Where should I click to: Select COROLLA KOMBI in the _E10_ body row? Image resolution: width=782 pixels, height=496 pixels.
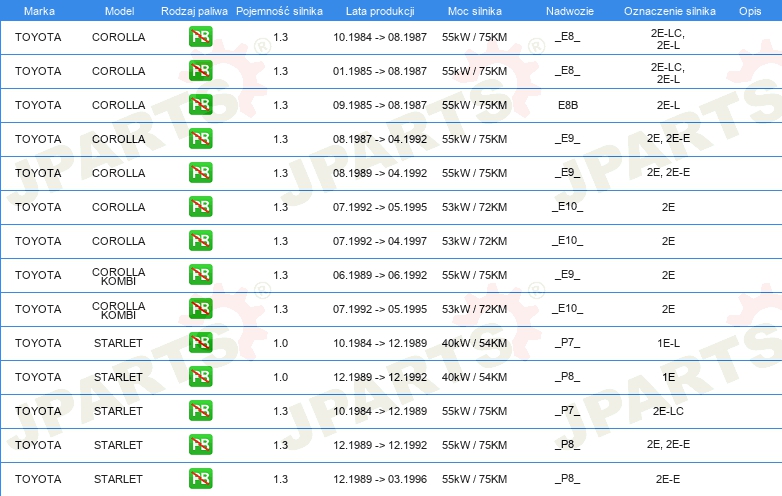pyautogui.click(x=119, y=310)
